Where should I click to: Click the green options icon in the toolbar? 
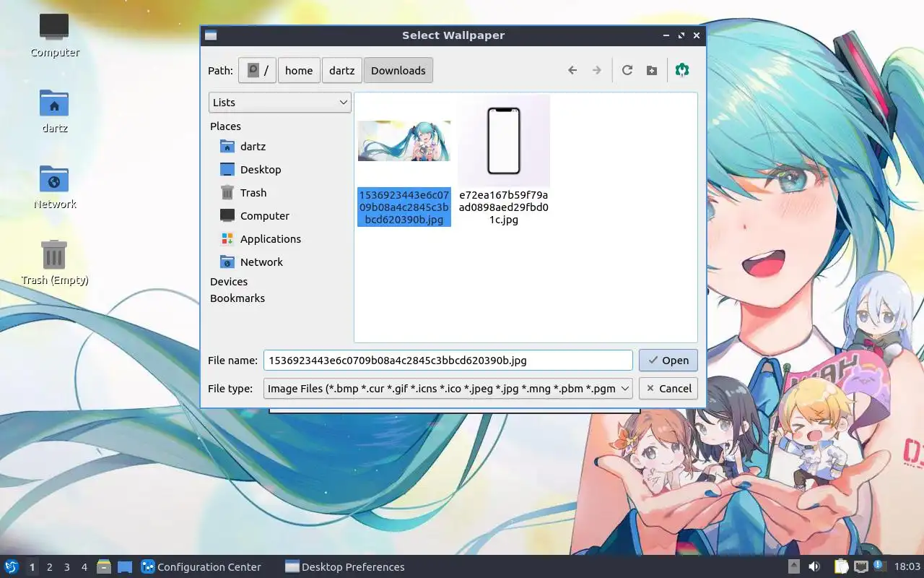(682, 70)
